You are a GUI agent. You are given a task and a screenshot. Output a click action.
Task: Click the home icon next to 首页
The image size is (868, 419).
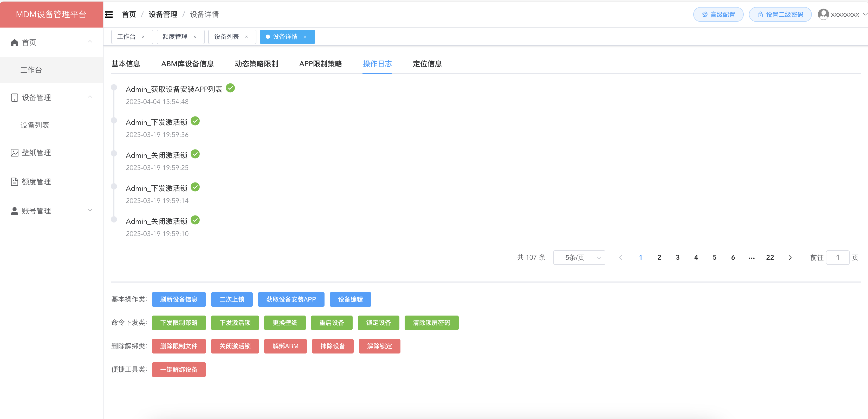tap(15, 42)
